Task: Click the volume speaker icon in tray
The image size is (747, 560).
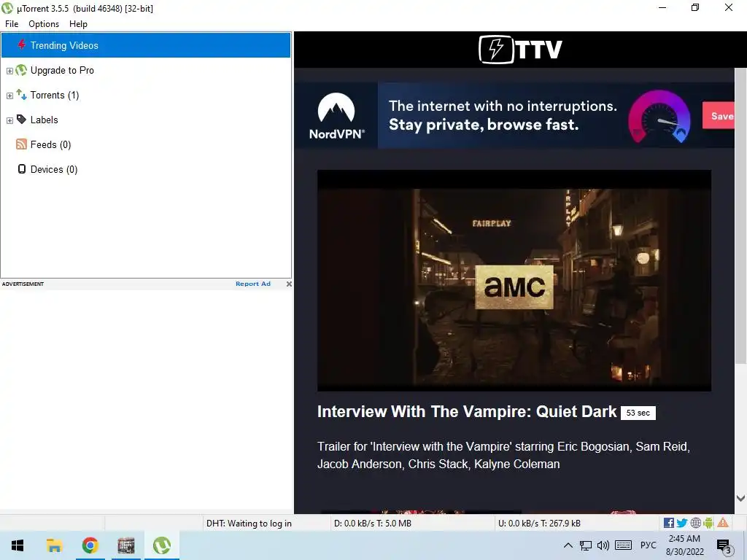Action: tap(603, 545)
